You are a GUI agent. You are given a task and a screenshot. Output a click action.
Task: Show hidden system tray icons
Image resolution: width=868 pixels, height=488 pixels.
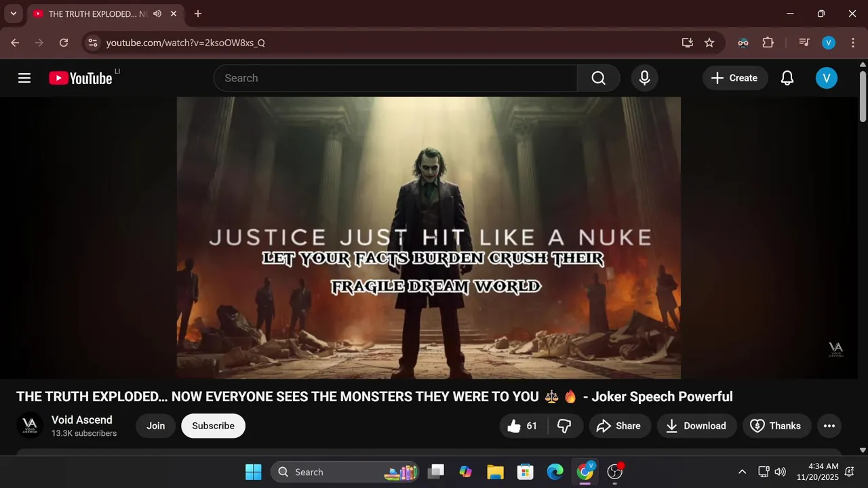742,472
